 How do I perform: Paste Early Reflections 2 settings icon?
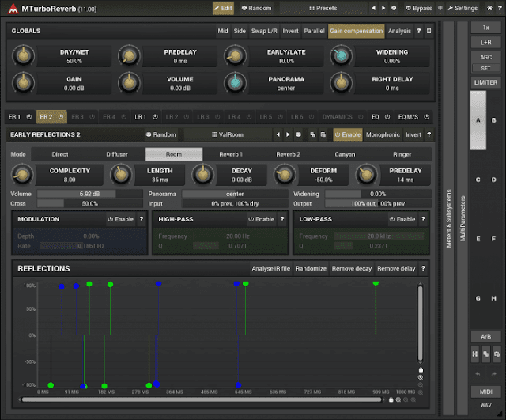pyautogui.click(x=323, y=134)
